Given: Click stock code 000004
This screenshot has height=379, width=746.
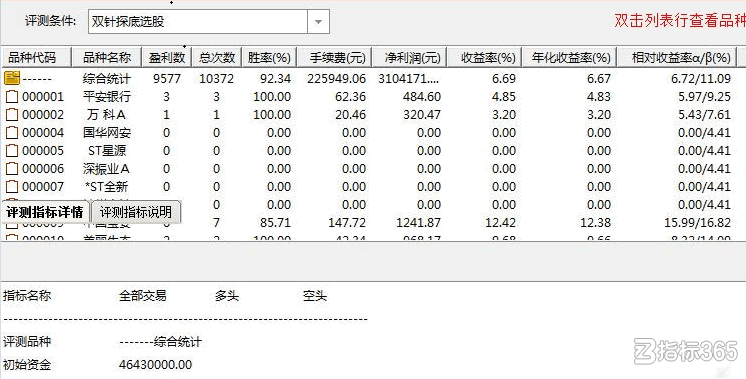Looking at the screenshot, I should (43, 133).
